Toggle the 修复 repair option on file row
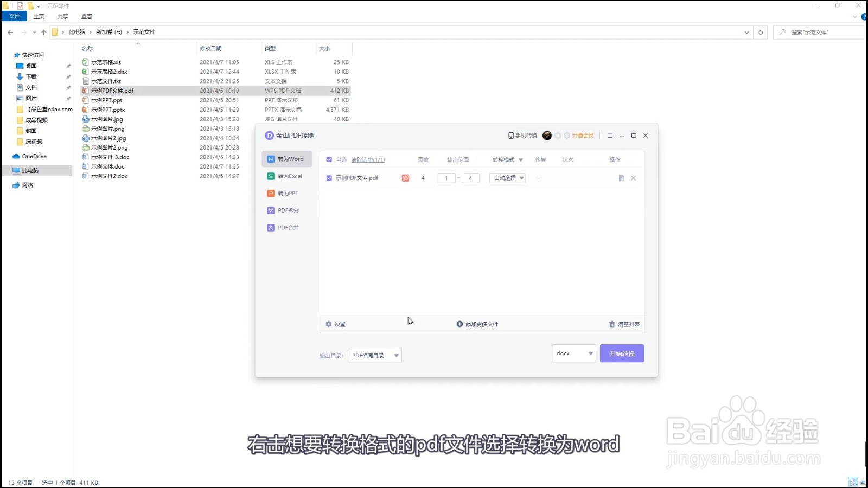 tap(539, 177)
